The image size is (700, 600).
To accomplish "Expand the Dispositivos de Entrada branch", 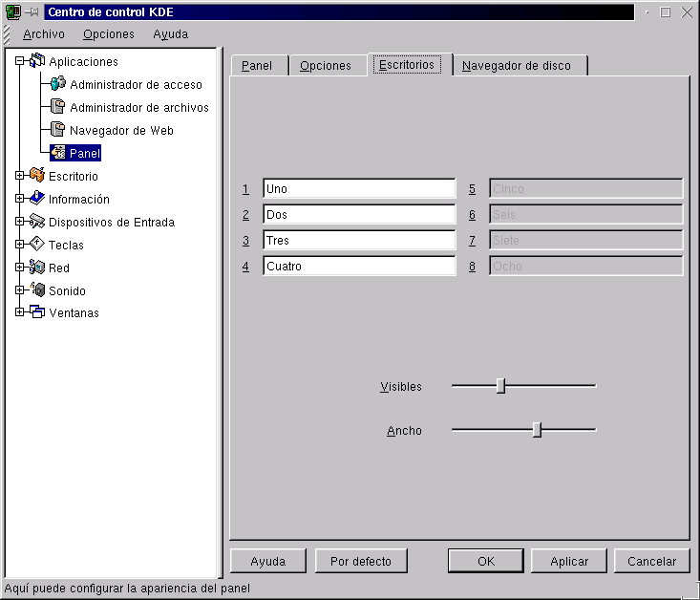I will click(19, 222).
